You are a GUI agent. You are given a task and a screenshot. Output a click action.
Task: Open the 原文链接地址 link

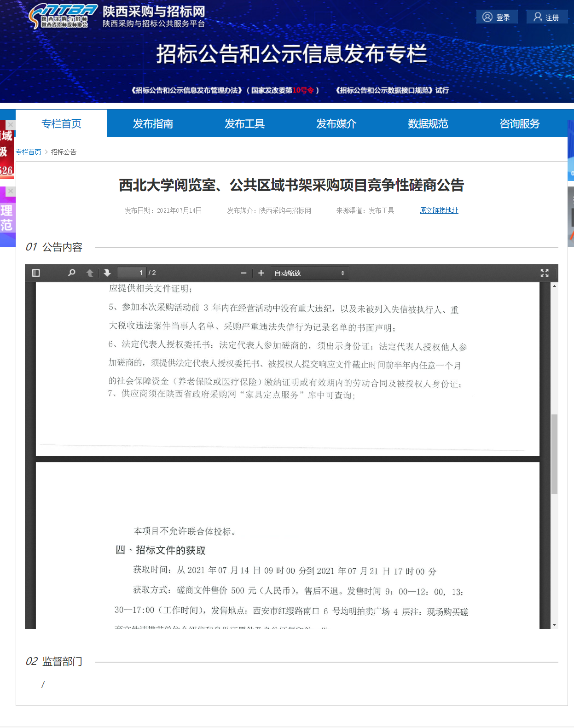(439, 210)
